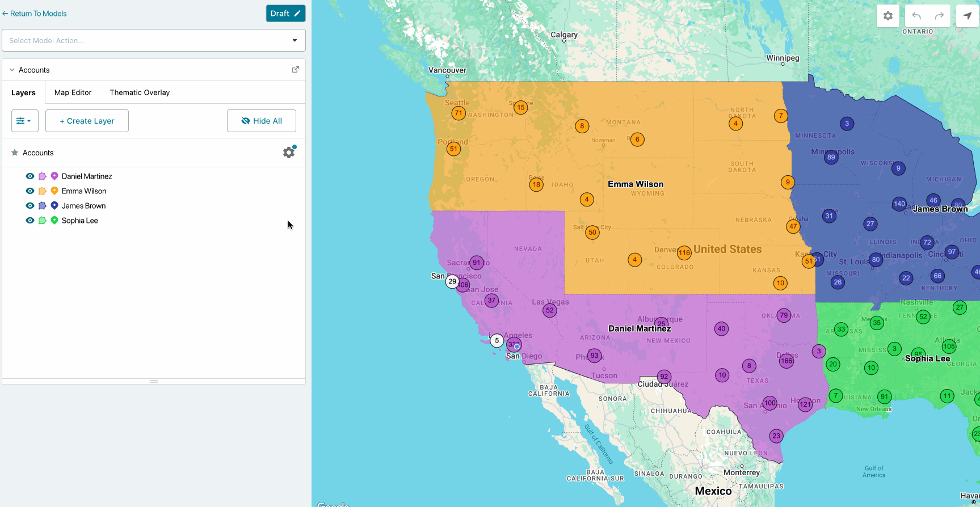
Task: Open the Select Model Action dropdown
Action: 154,40
